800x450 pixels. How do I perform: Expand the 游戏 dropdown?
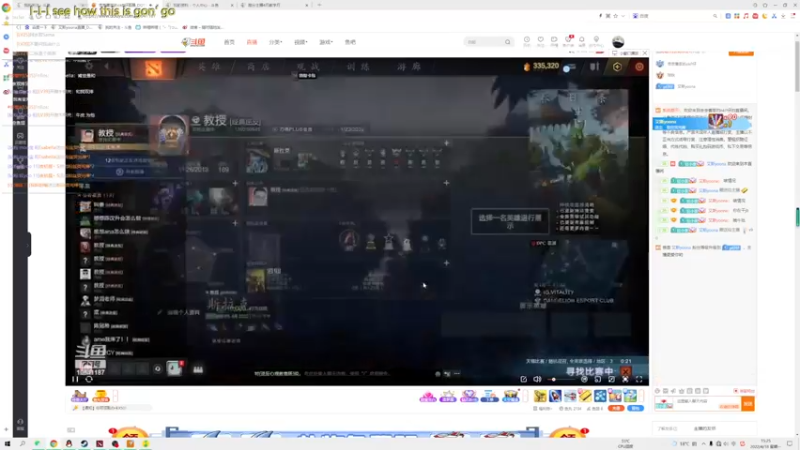[x=326, y=42]
